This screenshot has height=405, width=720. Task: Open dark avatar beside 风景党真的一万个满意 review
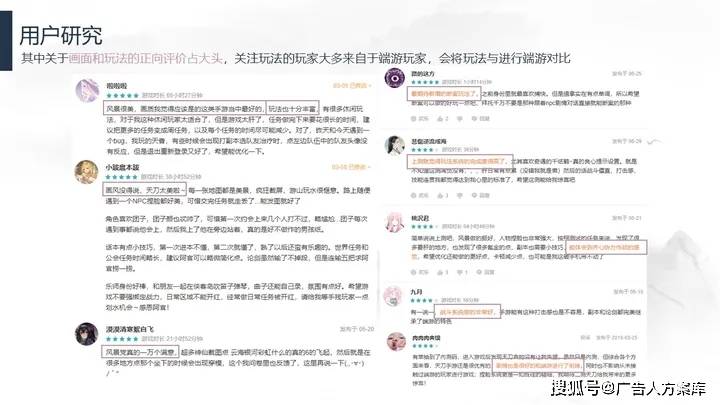click(x=87, y=334)
